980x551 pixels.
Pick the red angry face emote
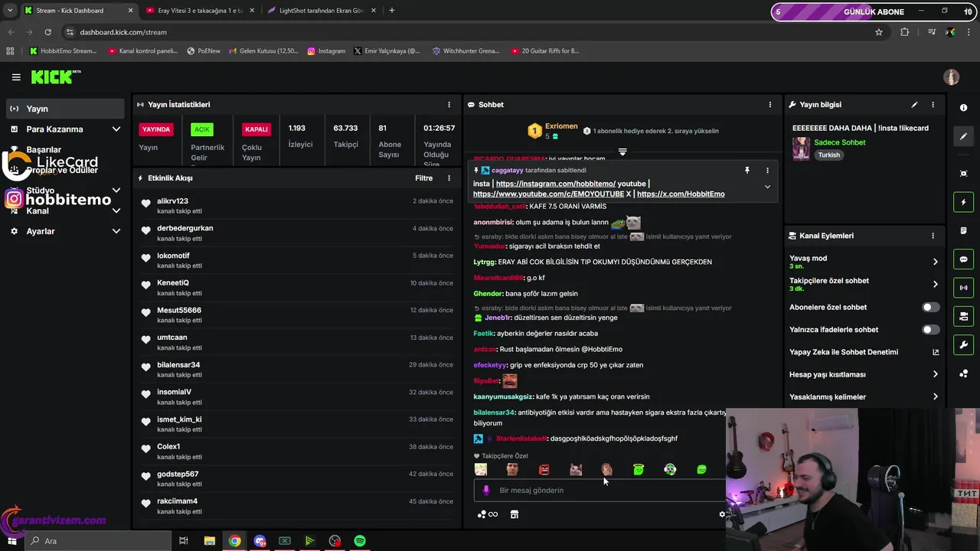[544, 470]
